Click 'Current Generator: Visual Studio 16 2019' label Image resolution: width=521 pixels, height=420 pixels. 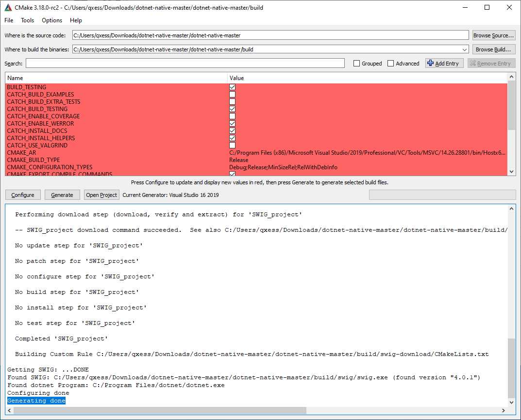[x=171, y=195]
